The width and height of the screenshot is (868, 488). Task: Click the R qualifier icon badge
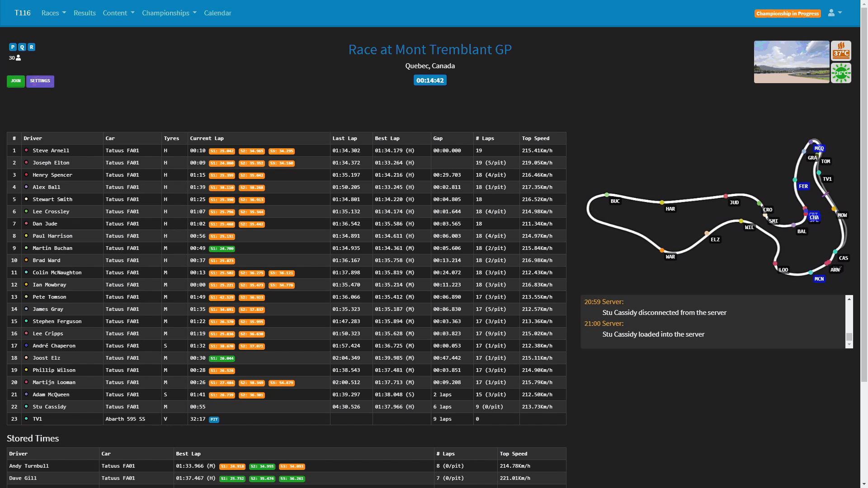coord(32,47)
